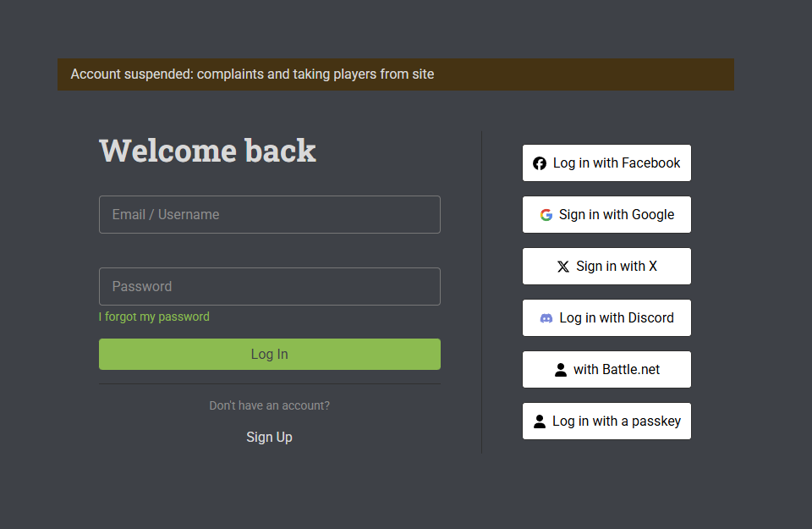This screenshot has height=529, width=812.
Task: Go to Sign Up
Action: [x=269, y=438]
